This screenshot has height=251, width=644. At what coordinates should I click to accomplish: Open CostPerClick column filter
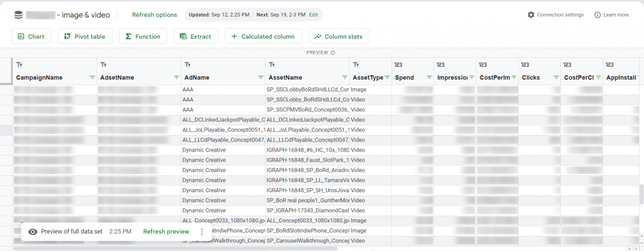tap(598, 77)
